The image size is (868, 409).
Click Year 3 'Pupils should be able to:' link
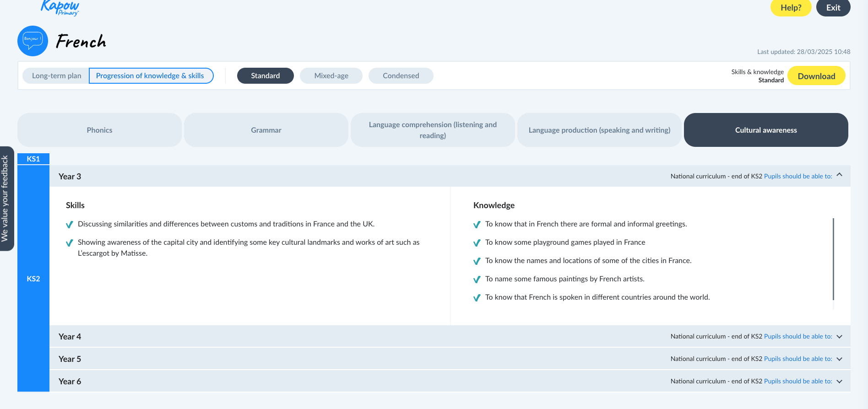[798, 177]
